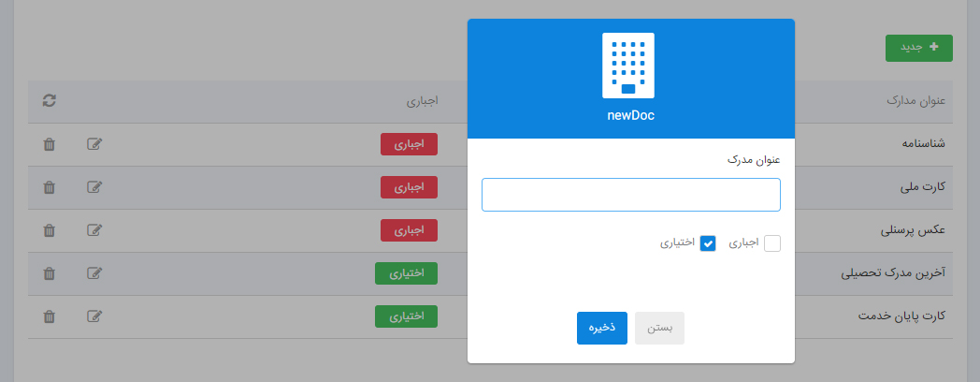980x382 pixels.
Task: Remove آخرین مدرک تحصیلی row via trash
Action: click(x=50, y=273)
